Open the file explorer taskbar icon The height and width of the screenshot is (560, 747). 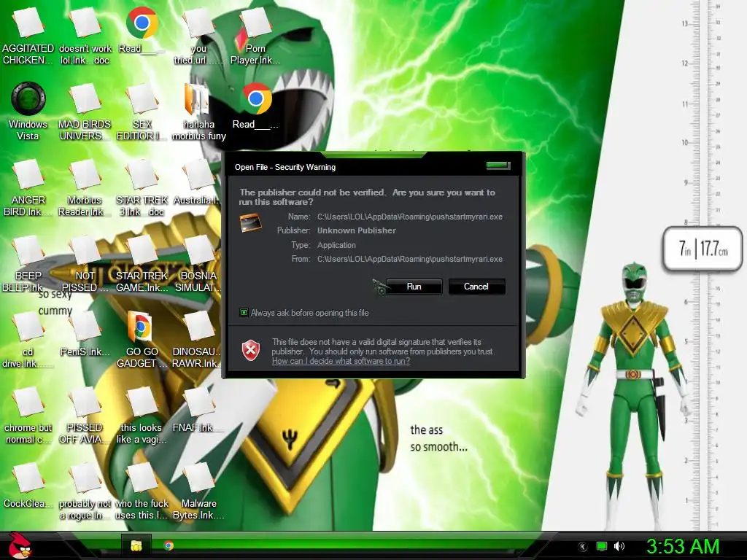pyautogui.click(x=136, y=545)
